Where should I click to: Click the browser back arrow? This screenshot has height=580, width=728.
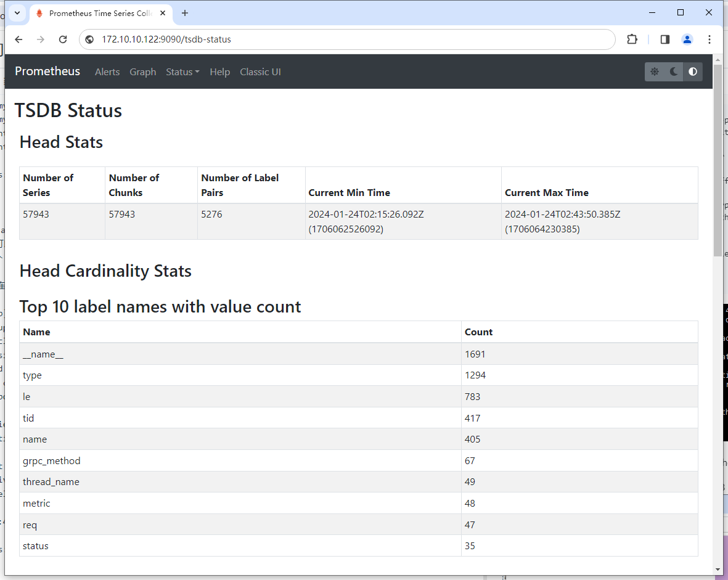click(x=18, y=39)
